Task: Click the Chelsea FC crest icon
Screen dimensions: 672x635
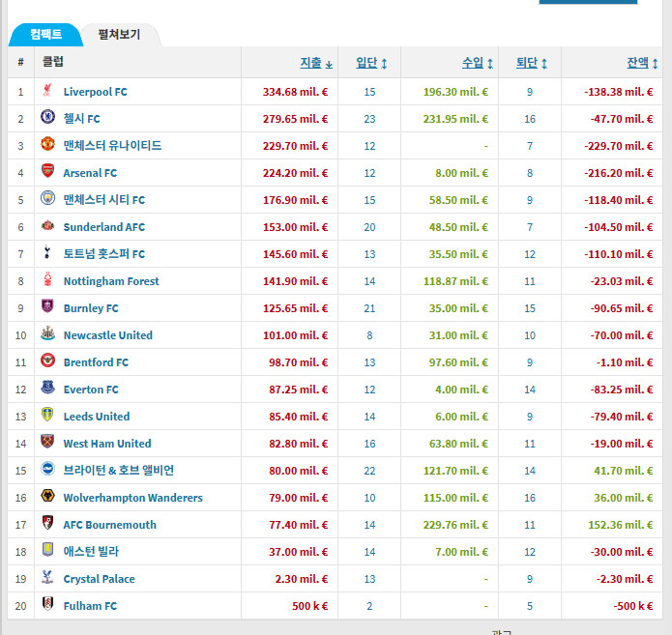Action: pos(47,117)
